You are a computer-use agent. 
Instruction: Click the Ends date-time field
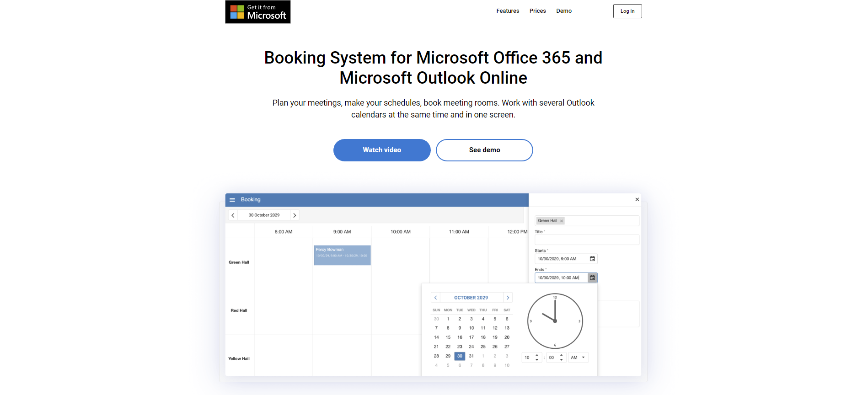561,278
